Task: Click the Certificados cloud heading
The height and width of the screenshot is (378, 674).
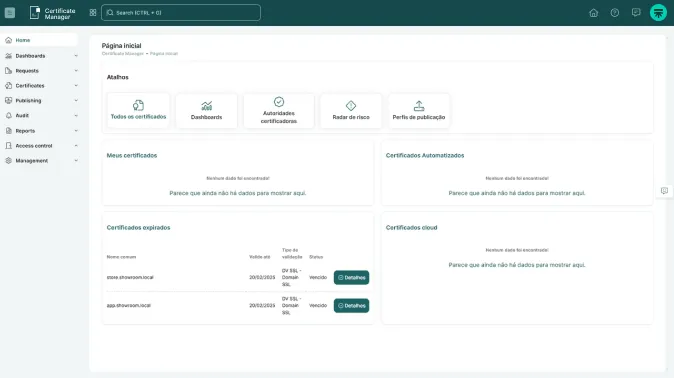Action: pyautogui.click(x=411, y=227)
